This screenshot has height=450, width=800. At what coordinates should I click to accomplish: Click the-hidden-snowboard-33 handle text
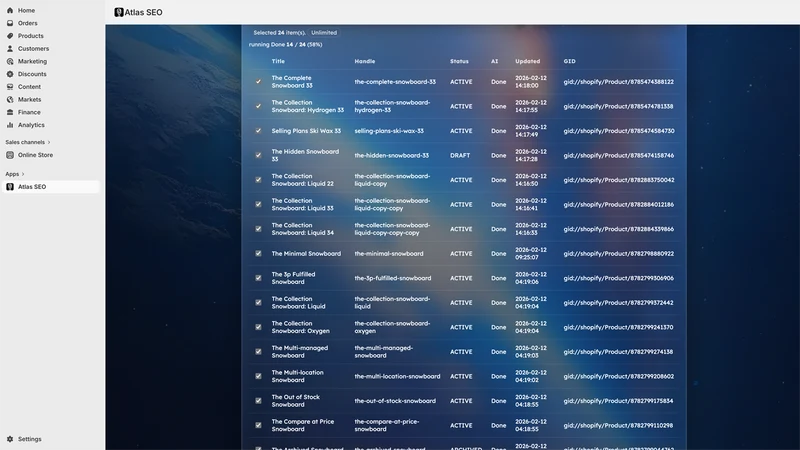click(391, 156)
